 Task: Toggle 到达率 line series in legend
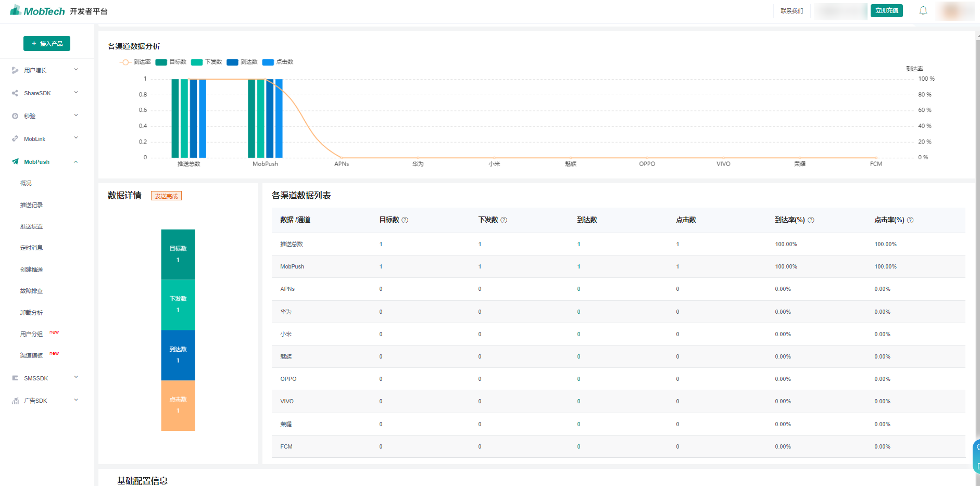(135, 62)
